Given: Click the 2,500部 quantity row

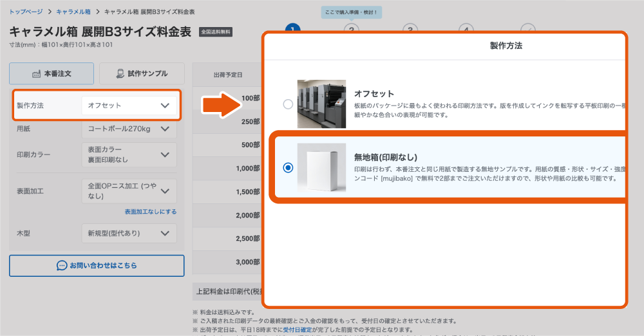Looking at the screenshot, I should tap(227, 239).
